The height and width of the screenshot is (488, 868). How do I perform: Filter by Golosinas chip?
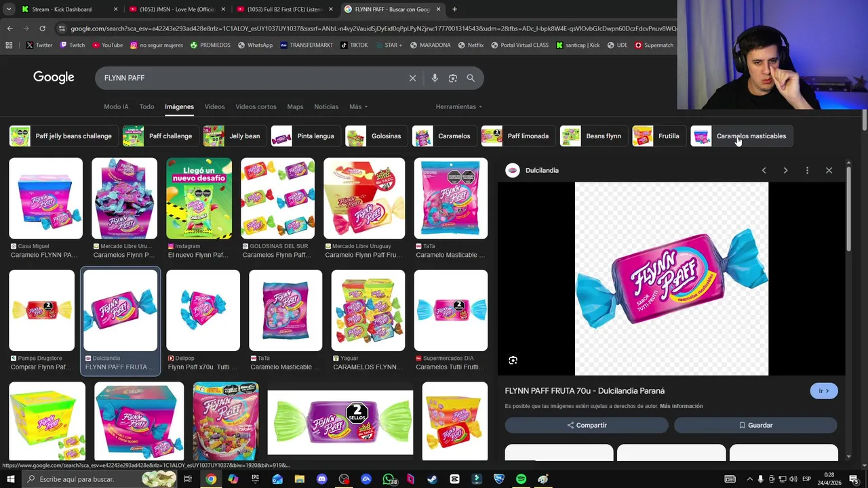[x=375, y=136]
